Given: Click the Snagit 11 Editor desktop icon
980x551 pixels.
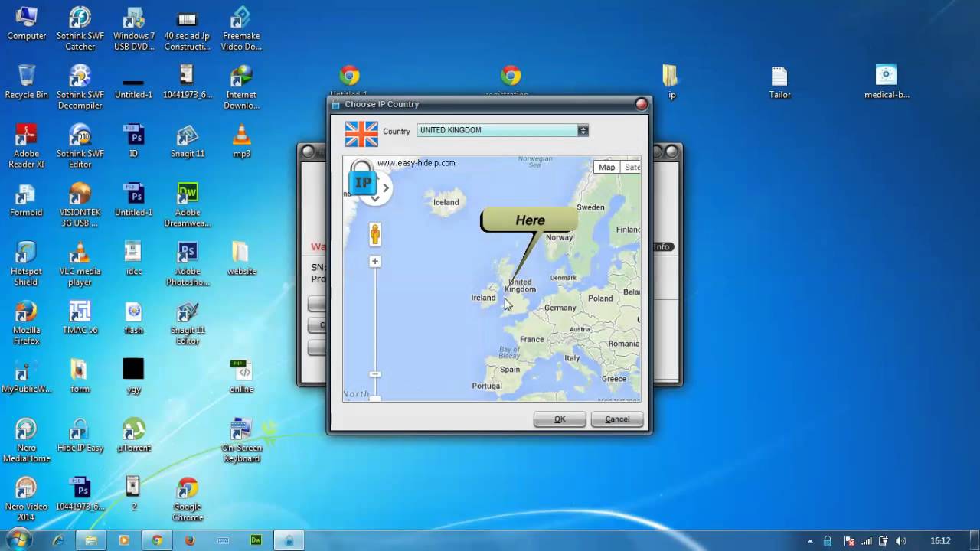Looking at the screenshot, I should click(188, 323).
